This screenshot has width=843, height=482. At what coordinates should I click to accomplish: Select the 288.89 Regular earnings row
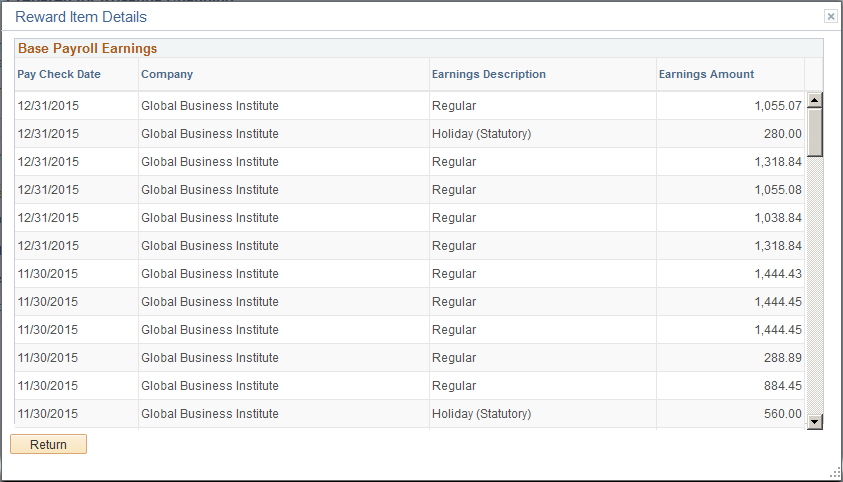410,358
